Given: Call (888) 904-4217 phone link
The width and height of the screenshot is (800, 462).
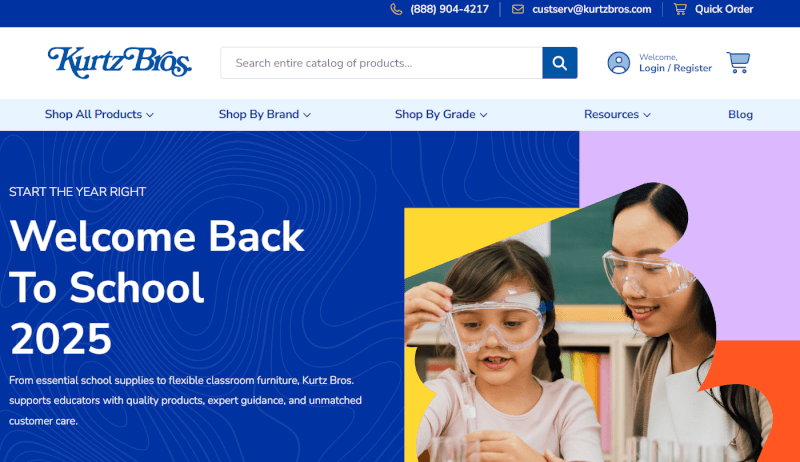Looking at the screenshot, I should tap(449, 9).
